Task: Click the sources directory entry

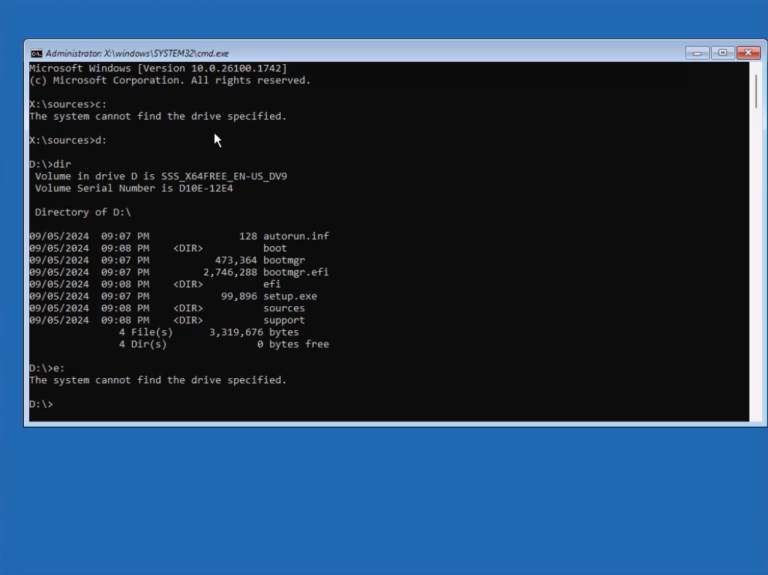Action: pyautogui.click(x=284, y=308)
